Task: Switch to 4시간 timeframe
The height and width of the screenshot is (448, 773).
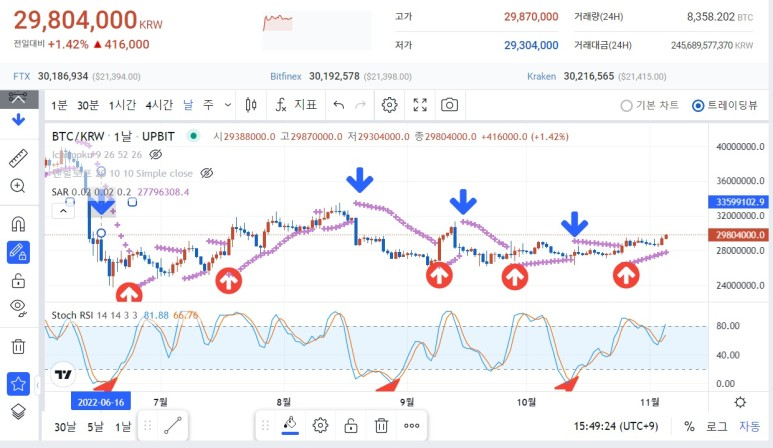Action: [159, 105]
